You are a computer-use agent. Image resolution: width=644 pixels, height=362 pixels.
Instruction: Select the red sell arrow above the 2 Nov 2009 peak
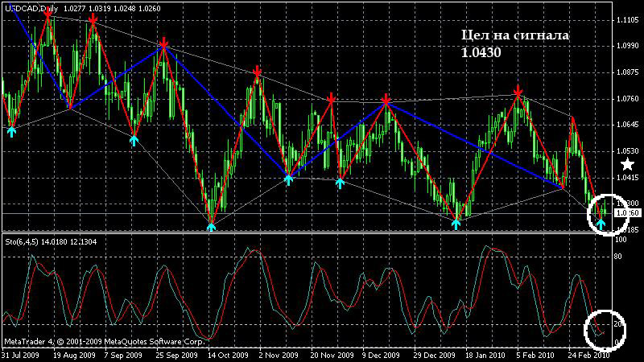click(257, 72)
